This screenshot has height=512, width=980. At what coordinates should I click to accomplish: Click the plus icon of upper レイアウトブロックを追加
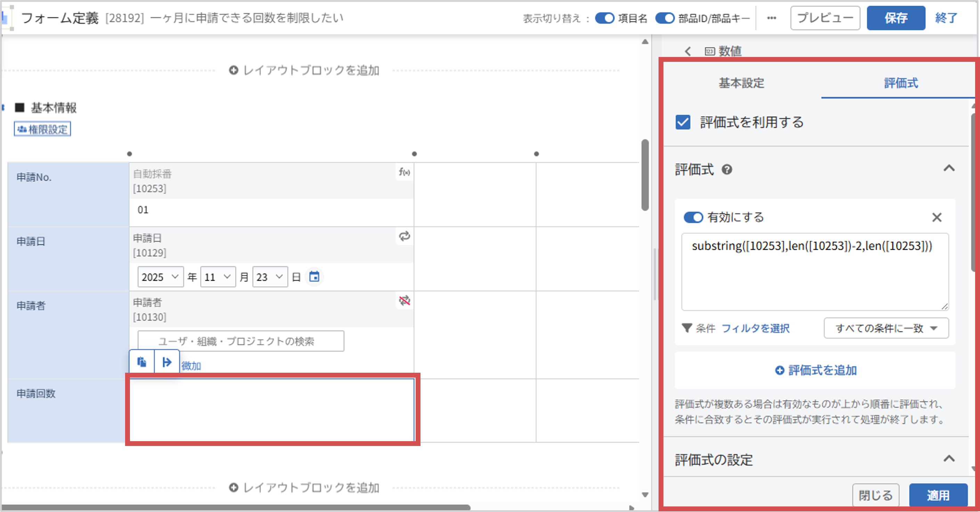click(x=234, y=70)
